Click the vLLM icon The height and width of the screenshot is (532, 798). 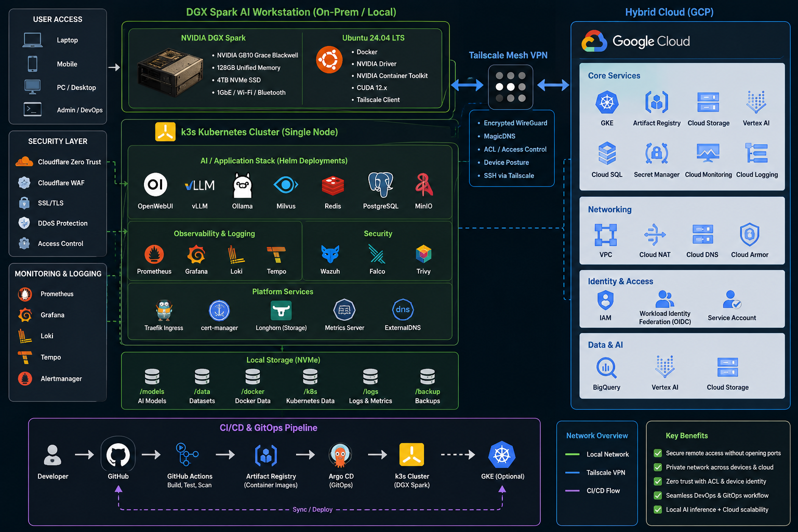click(199, 185)
